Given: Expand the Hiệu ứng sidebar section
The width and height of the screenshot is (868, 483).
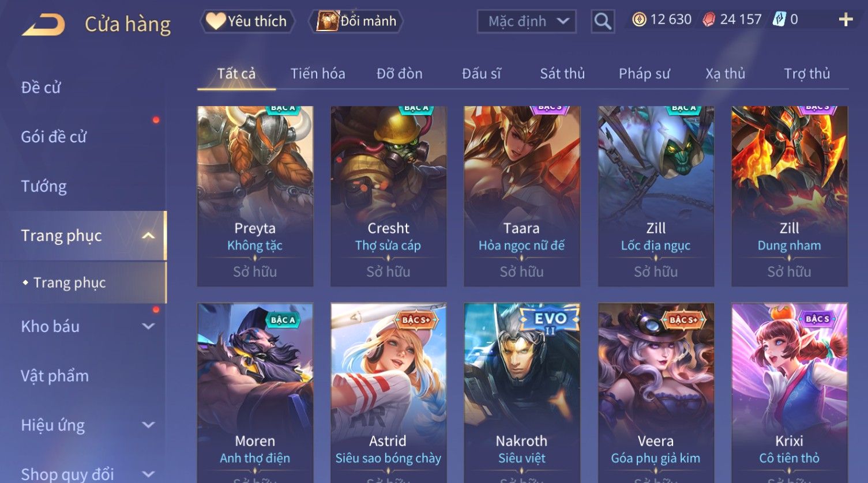Looking at the screenshot, I should (x=148, y=425).
